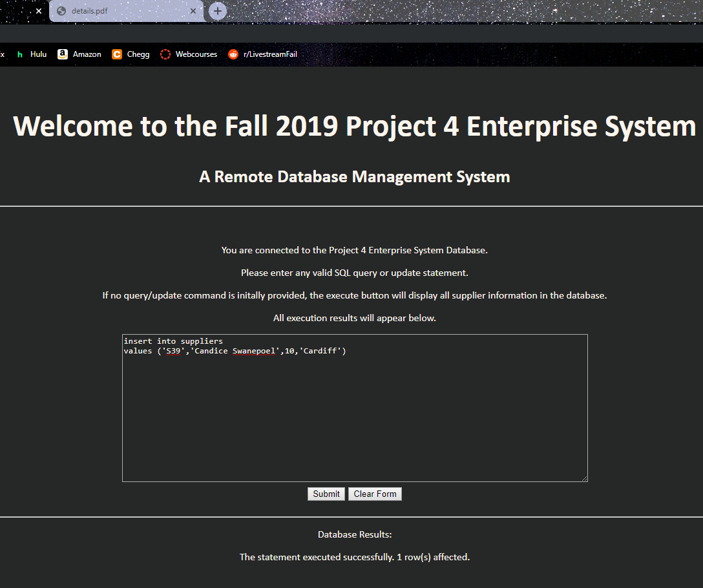Click 'A Remote Database Management System' subtitle
This screenshot has height=588, width=703.
[355, 176]
